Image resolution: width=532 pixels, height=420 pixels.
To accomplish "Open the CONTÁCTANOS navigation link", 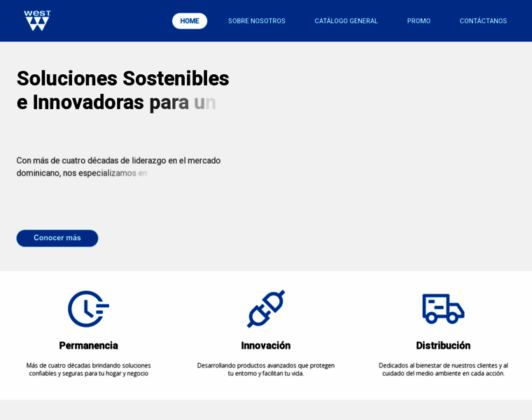I will point(483,21).
